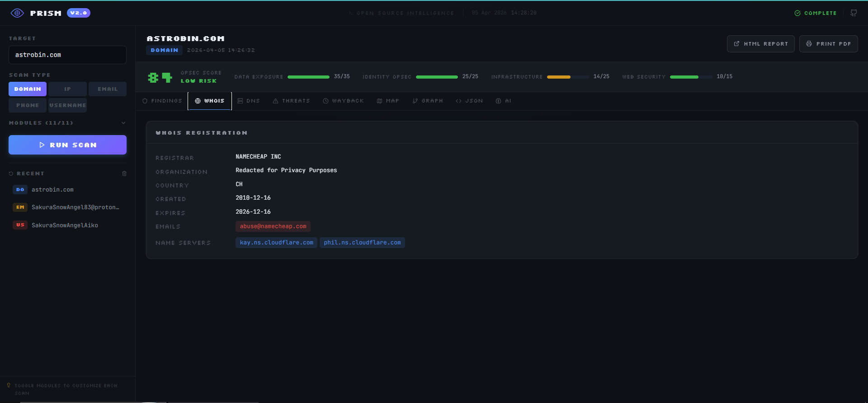This screenshot has height=403, width=868.
Task: Click the WHOIS REGISTRATION heading
Action: point(202,133)
